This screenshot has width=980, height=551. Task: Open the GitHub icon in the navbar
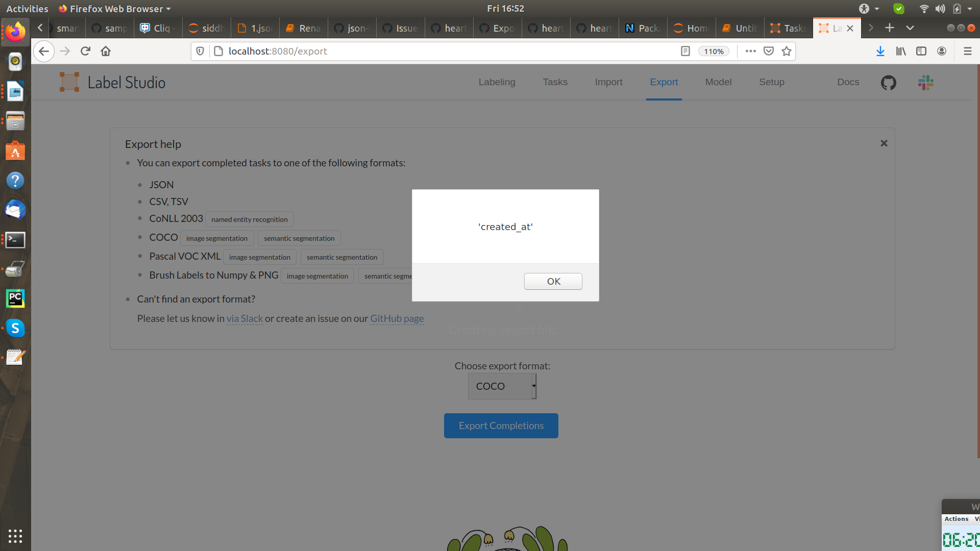[888, 82]
